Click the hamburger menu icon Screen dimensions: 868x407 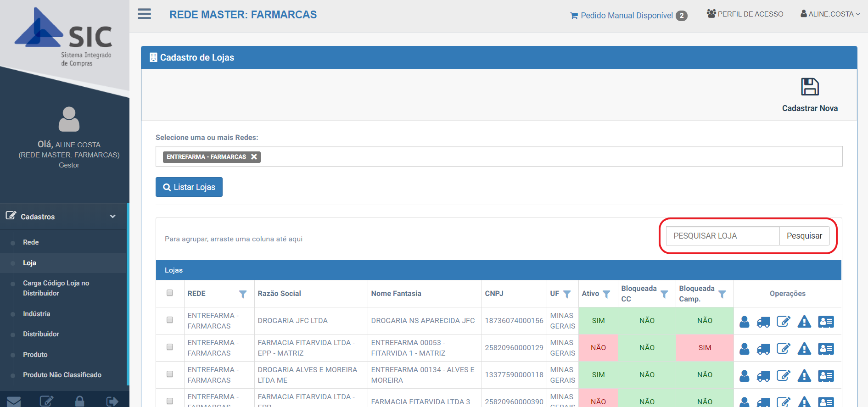(144, 14)
